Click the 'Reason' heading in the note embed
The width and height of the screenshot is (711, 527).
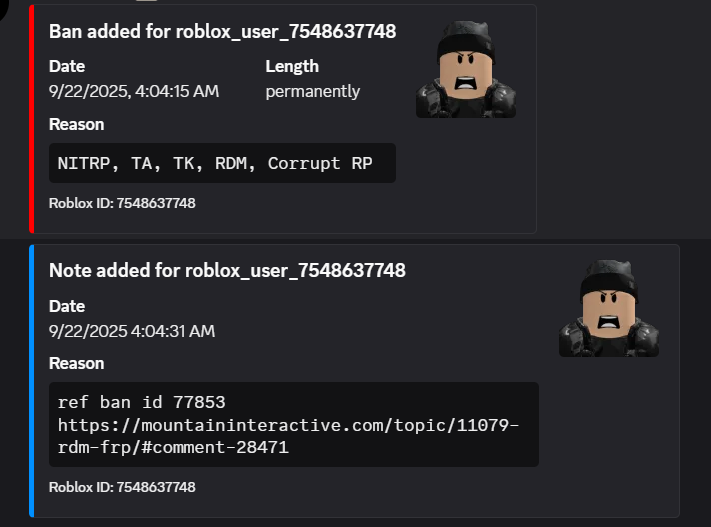point(76,364)
